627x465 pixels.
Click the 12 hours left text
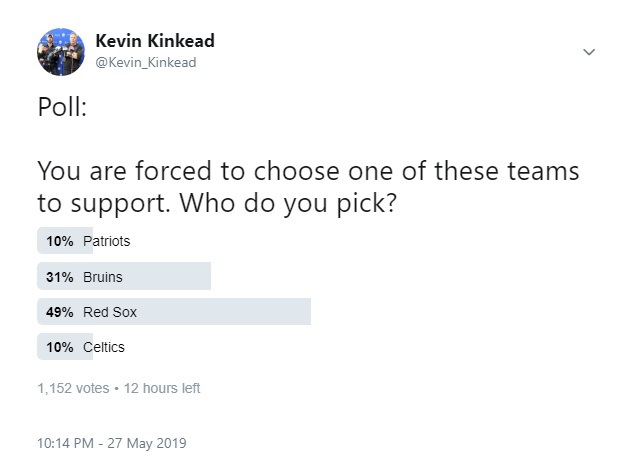click(x=162, y=388)
